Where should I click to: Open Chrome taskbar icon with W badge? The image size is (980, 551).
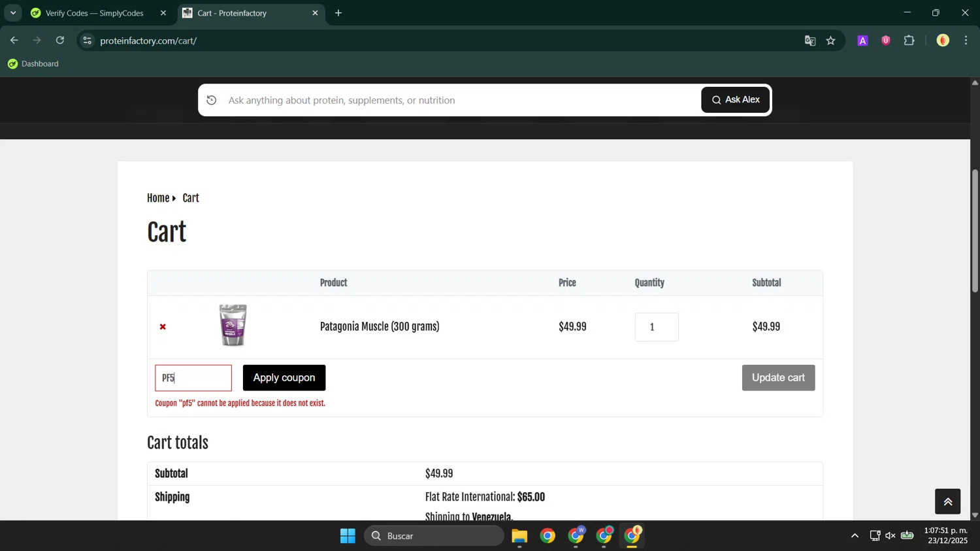tap(576, 536)
